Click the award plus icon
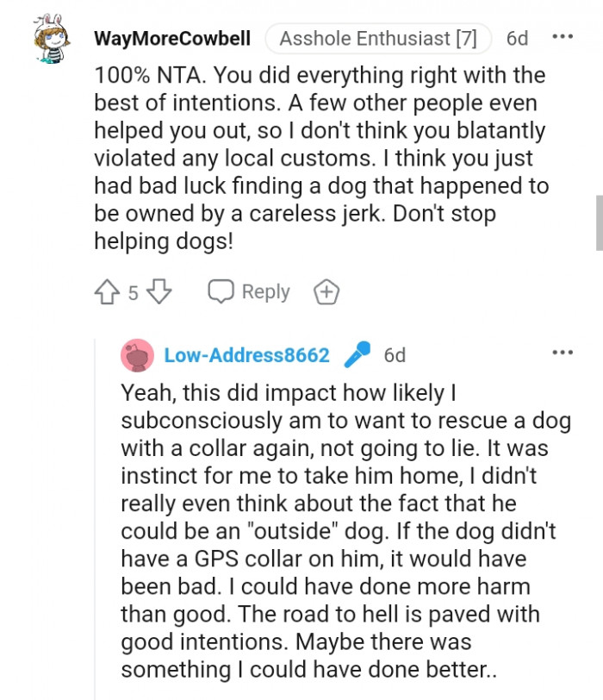Viewport: 603px width, 700px height. [x=326, y=292]
